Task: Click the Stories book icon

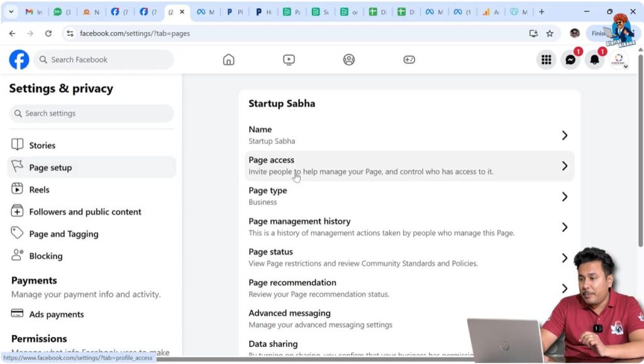Action: coord(17,145)
